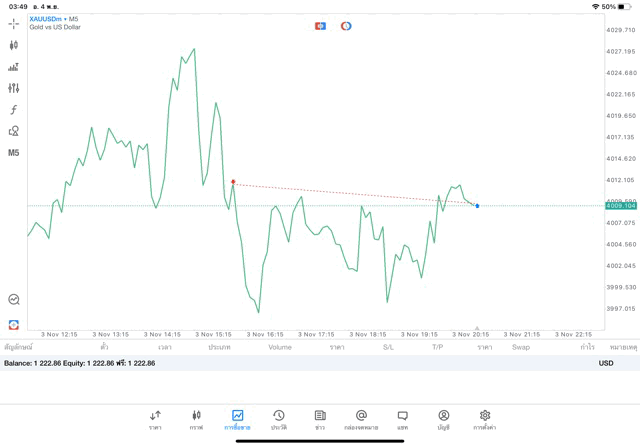Open the drawing objects shapes tool

(x=13, y=131)
